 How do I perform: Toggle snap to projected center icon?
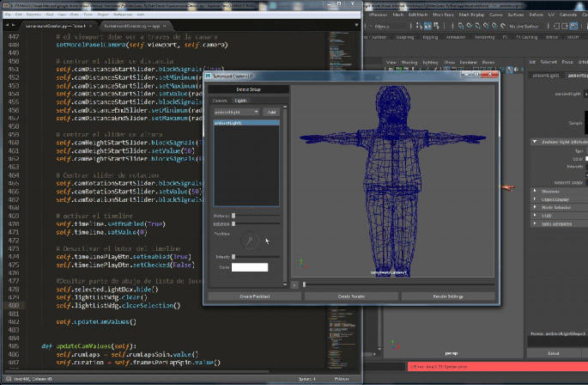point(487,26)
